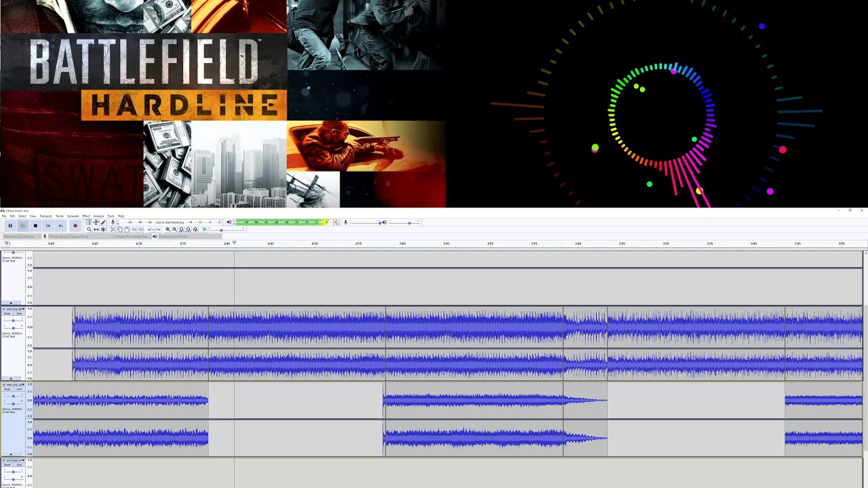Mute the highlighted third track (main loop gui)
Viewport: 868px width, 488px height.
(7, 389)
